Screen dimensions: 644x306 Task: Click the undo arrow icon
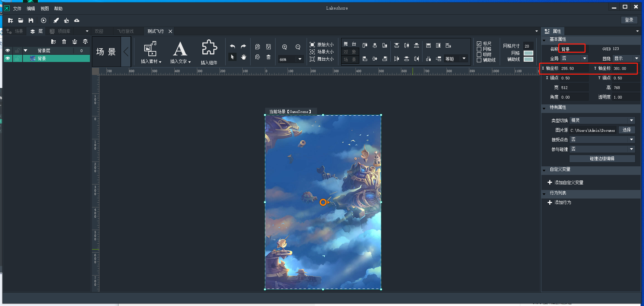click(x=232, y=46)
